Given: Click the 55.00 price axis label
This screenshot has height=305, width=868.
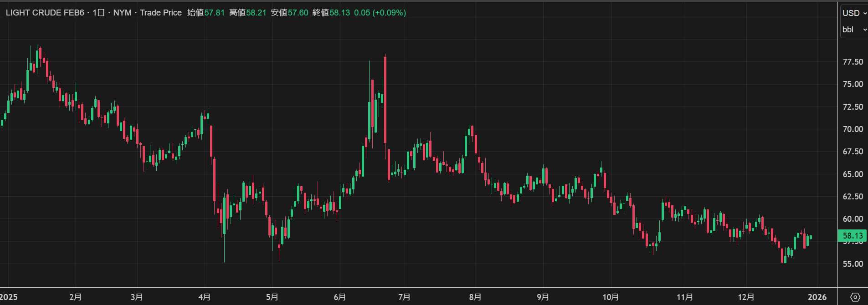Looking at the screenshot, I should [x=853, y=264].
